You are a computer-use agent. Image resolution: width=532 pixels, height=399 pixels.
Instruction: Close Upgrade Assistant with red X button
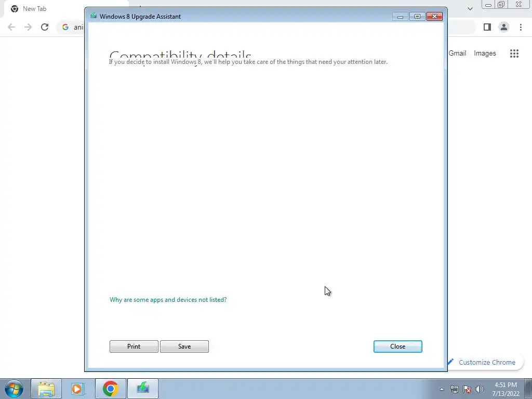pyautogui.click(x=435, y=17)
